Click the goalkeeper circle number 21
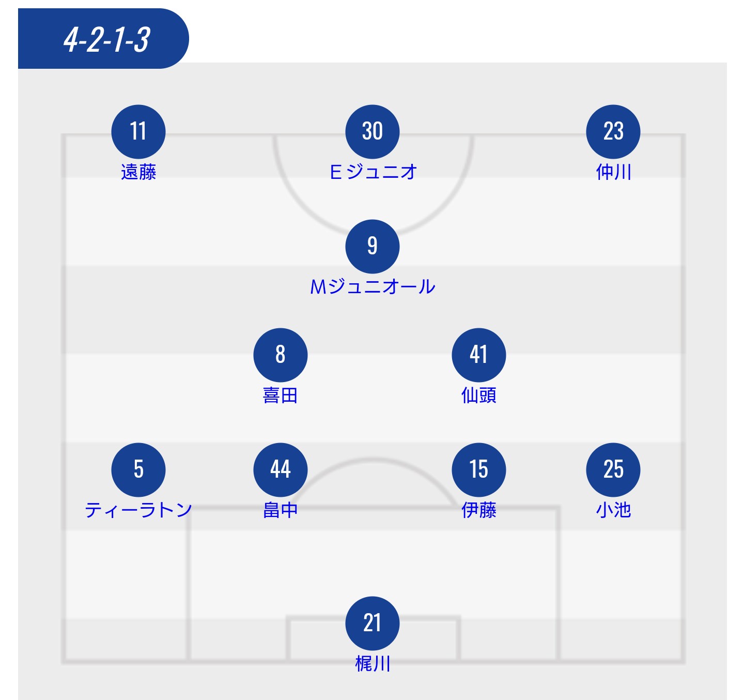 click(x=372, y=623)
